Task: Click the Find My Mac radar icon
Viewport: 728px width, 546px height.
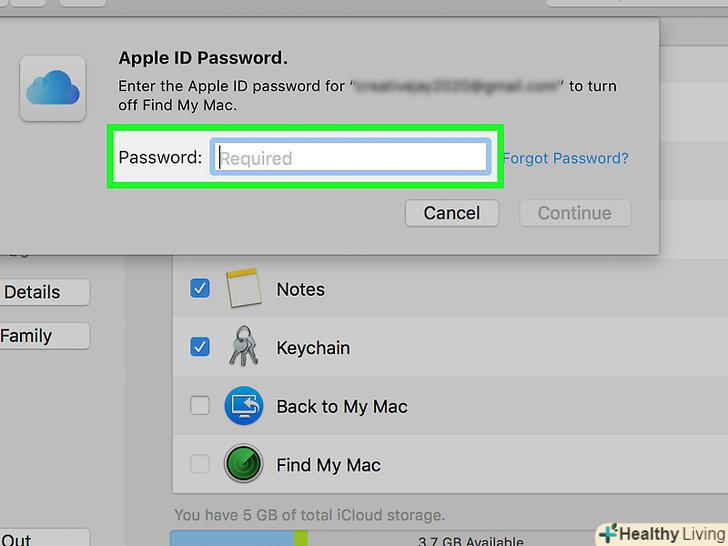Action: coord(244,465)
